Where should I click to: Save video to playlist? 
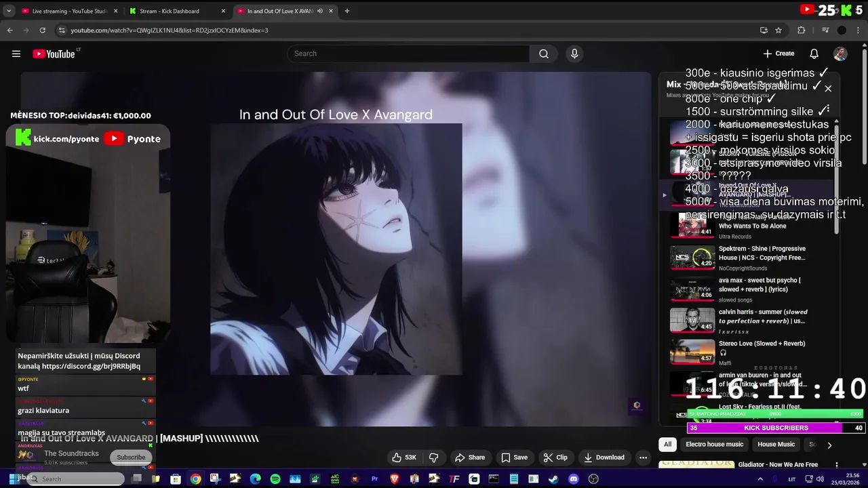[x=514, y=457]
